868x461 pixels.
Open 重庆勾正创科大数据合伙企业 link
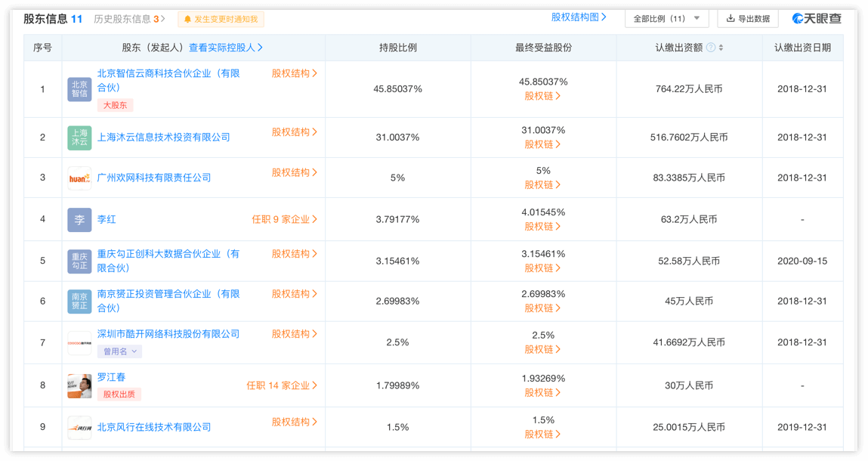168,261
